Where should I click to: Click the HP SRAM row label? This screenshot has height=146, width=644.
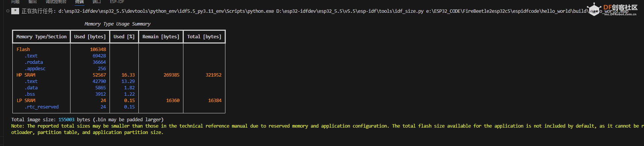26,75
